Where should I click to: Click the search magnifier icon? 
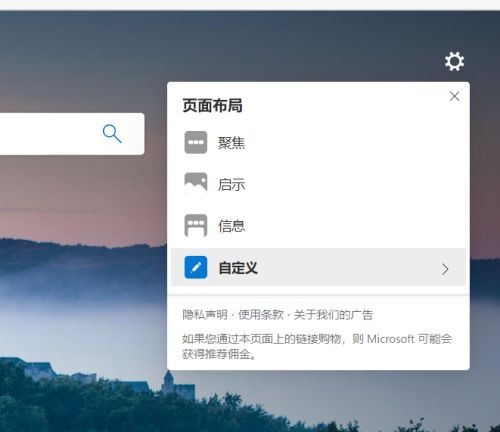point(112,134)
